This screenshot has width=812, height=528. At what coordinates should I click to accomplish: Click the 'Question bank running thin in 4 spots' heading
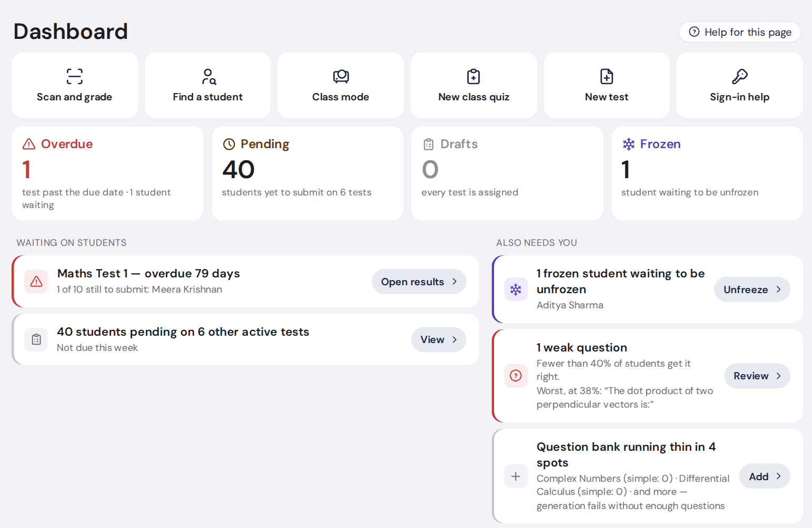click(626, 455)
